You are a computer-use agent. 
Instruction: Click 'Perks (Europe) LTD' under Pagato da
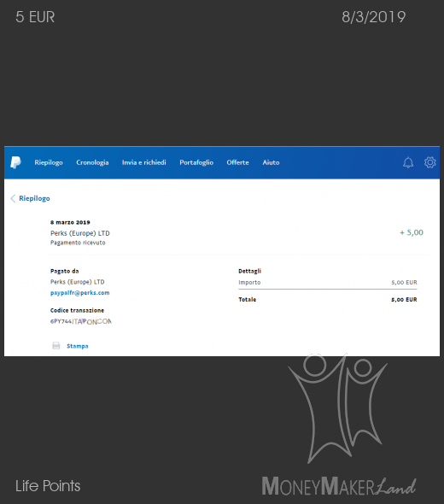78,282
